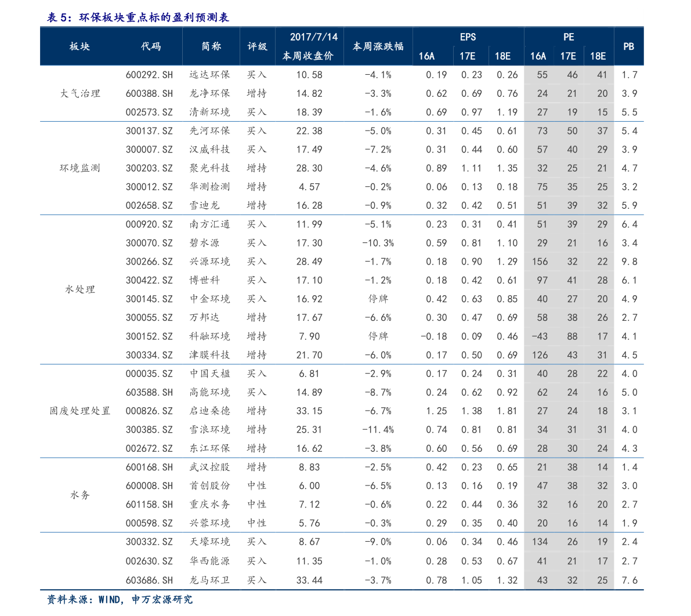Click the EPS header group
The width and height of the screenshot is (691, 616).
468,37
